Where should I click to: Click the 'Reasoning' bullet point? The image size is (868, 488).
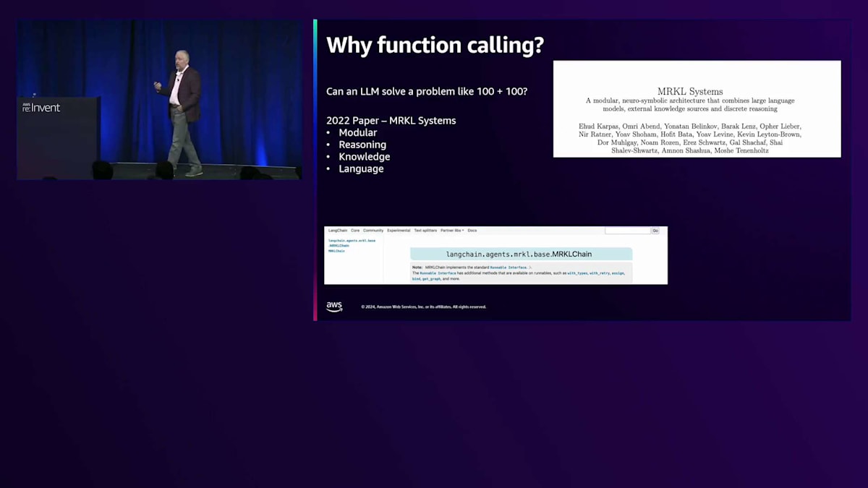point(362,145)
